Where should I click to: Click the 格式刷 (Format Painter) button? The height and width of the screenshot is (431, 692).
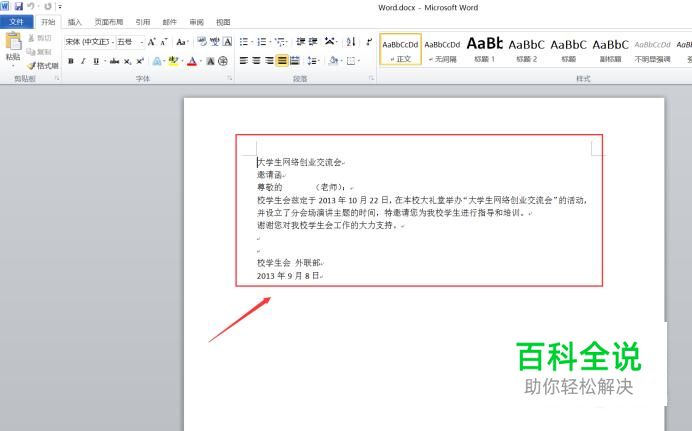pyautogui.click(x=42, y=66)
